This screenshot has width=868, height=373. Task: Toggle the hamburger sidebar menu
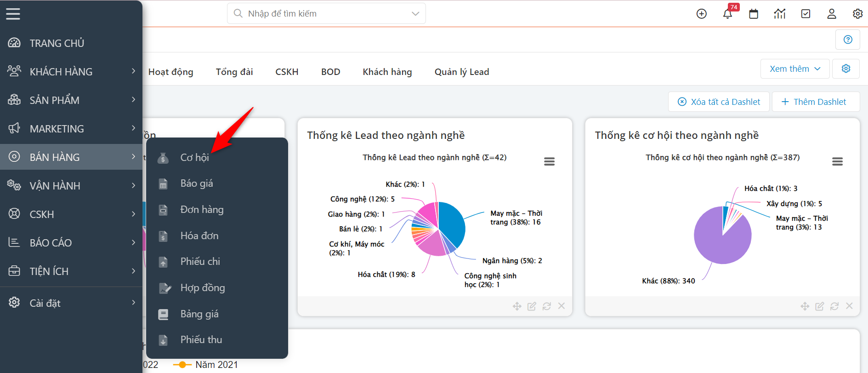(x=13, y=14)
